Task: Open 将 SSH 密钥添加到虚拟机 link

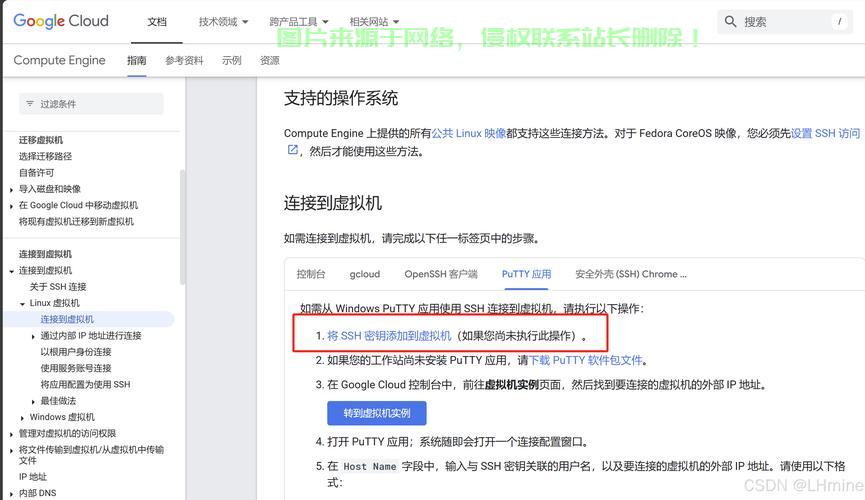Action: coord(389,336)
